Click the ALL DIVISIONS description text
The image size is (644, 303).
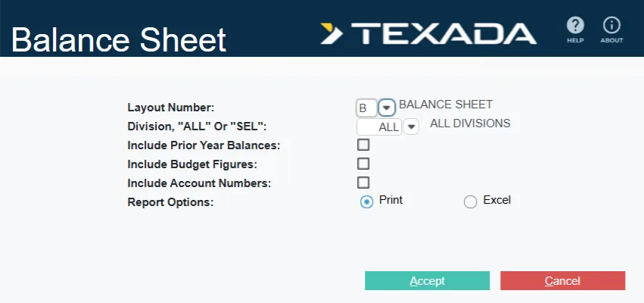click(x=470, y=123)
